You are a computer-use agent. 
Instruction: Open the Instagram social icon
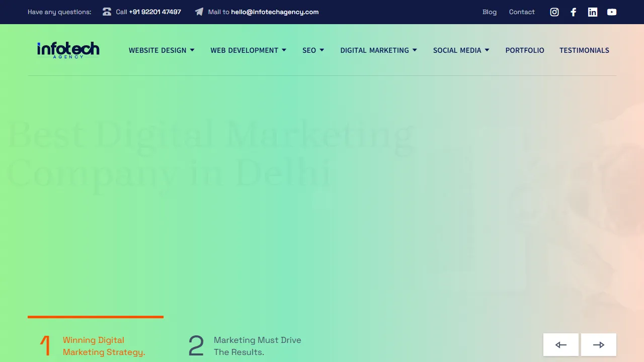point(554,12)
